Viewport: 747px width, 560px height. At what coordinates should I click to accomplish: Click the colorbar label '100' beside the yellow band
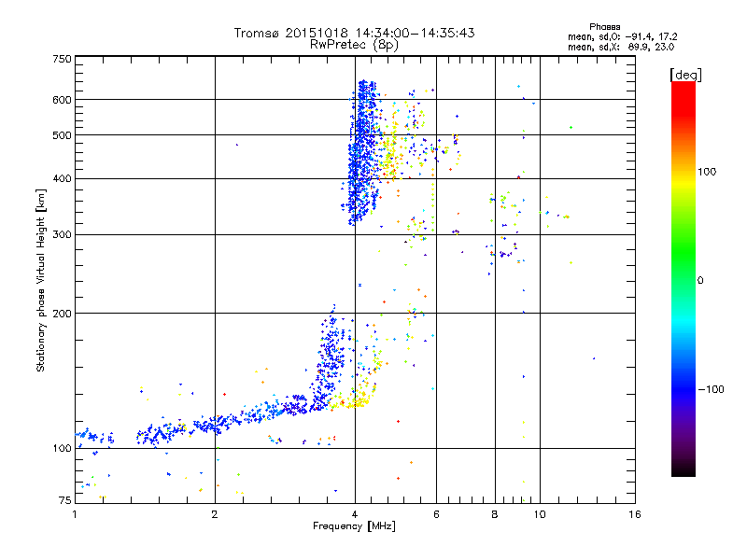707,172
